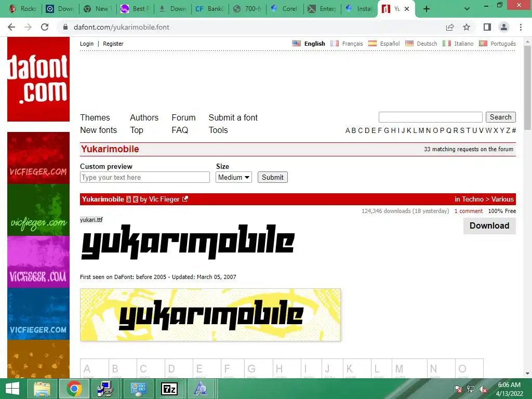Switch to the 700-fr browser tab

point(247,9)
